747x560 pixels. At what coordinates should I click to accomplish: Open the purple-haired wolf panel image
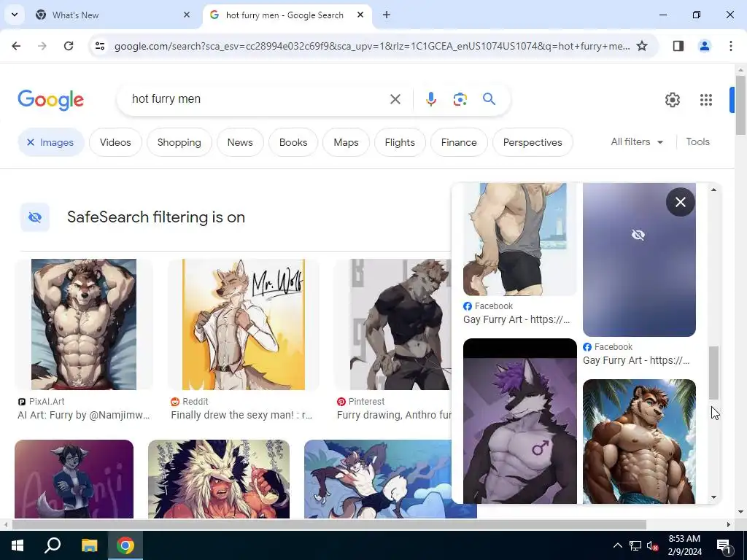pyautogui.click(x=519, y=421)
